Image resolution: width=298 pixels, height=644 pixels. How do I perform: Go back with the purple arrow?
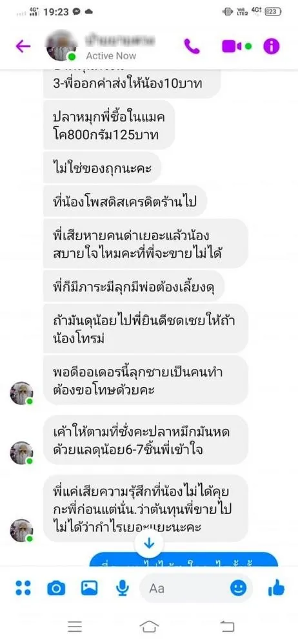(23, 46)
